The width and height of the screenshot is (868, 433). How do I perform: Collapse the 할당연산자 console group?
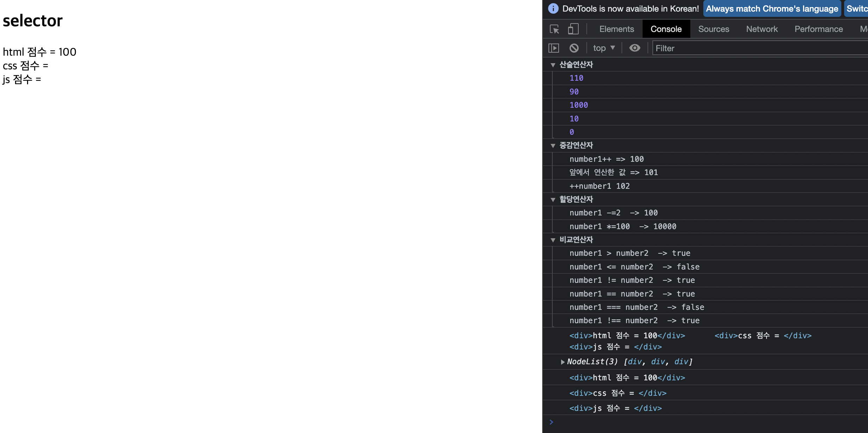553,200
